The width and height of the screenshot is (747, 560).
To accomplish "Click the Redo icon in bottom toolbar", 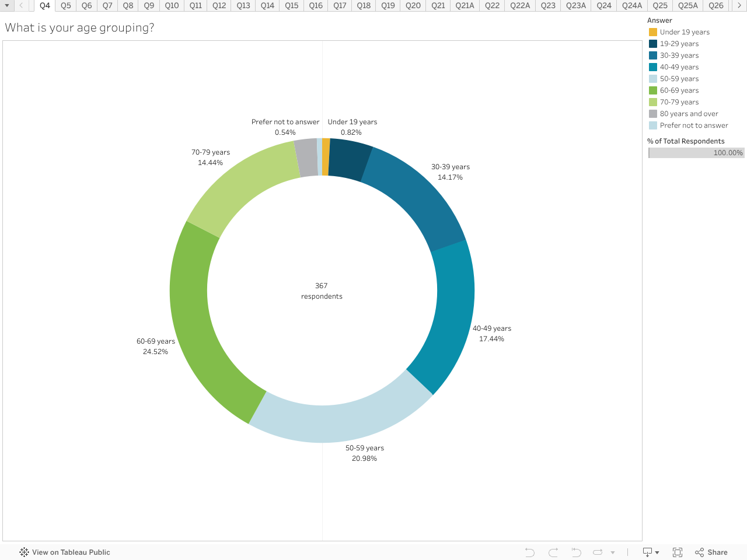I will coord(553,552).
